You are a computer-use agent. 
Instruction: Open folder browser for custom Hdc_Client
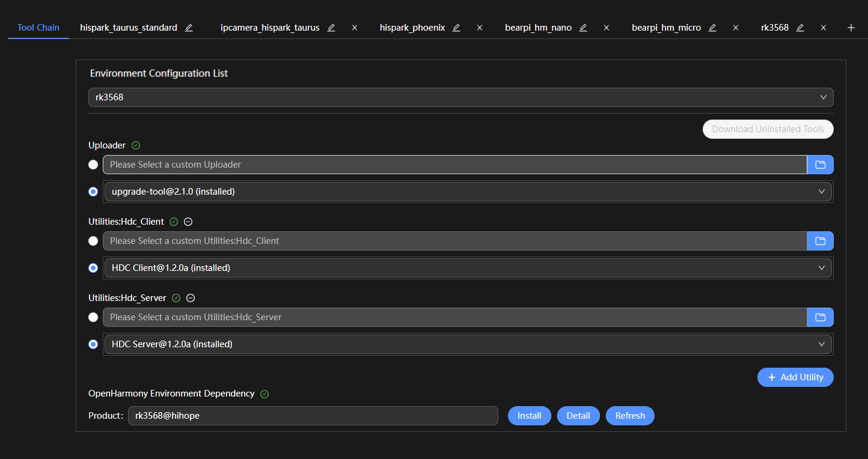[x=820, y=241]
